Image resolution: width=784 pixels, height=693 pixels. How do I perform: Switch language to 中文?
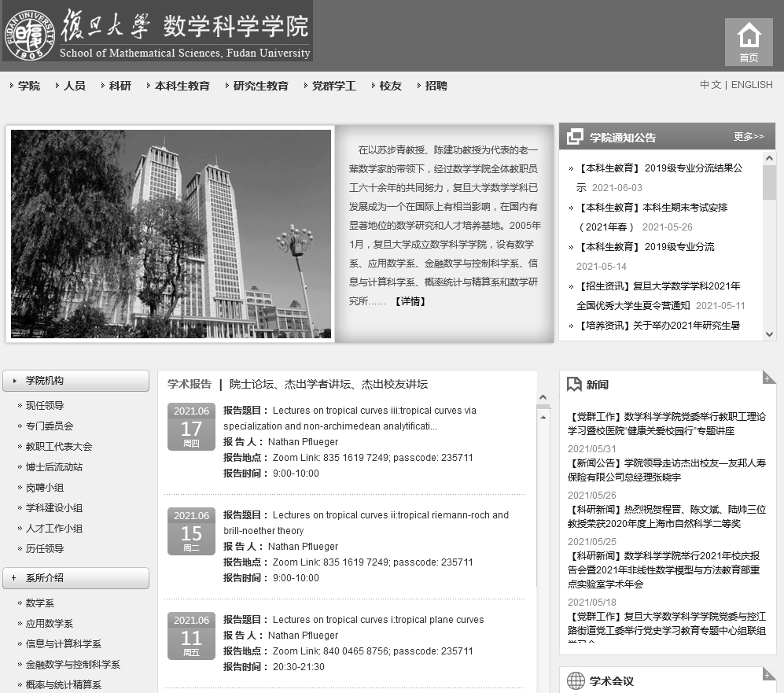pos(711,85)
